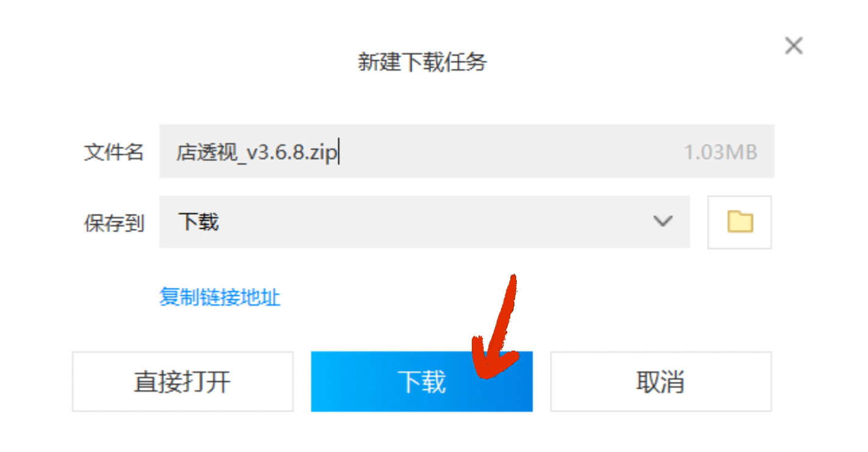
Task: Choose the 直接打开 button
Action: [182, 381]
